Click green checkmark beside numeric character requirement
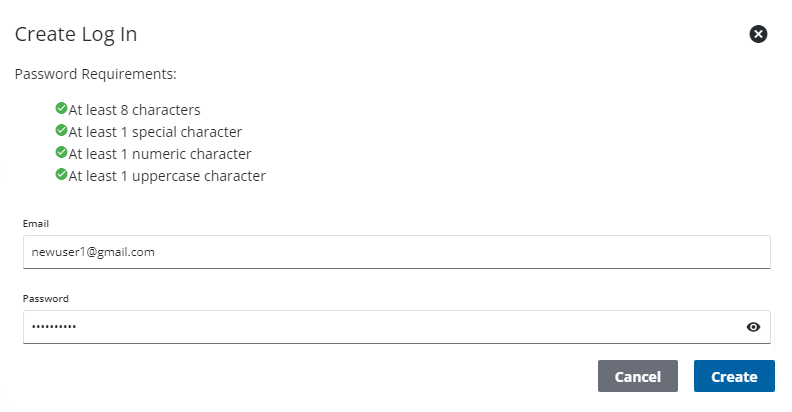This screenshot has width=792, height=412. tap(62, 153)
